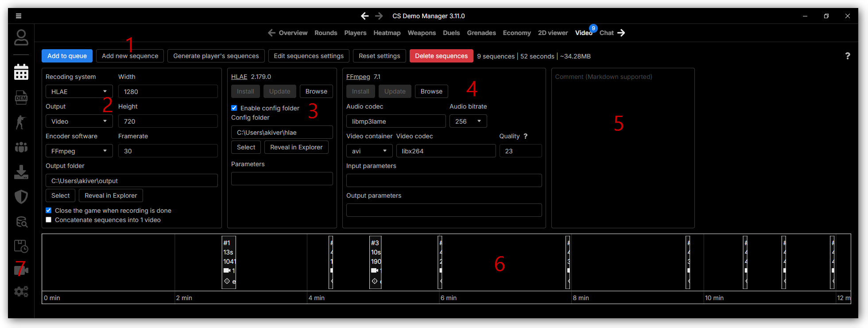Open the Audio bitrate 256 dropdown

[x=468, y=121]
